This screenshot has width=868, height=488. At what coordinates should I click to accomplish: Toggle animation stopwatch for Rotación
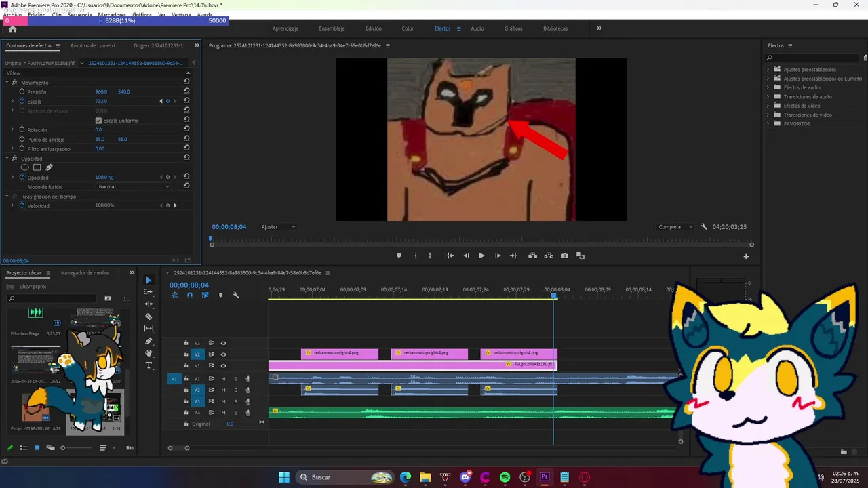click(x=22, y=129)
